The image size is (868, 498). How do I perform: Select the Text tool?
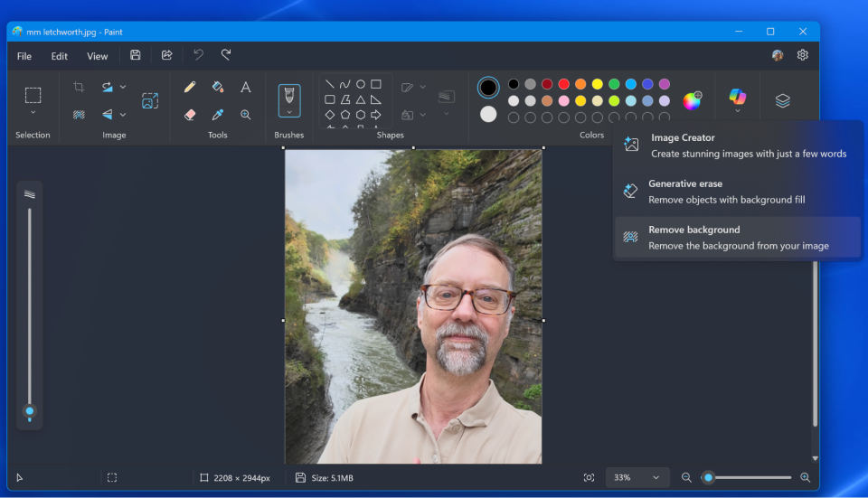(x=246, y=87)
